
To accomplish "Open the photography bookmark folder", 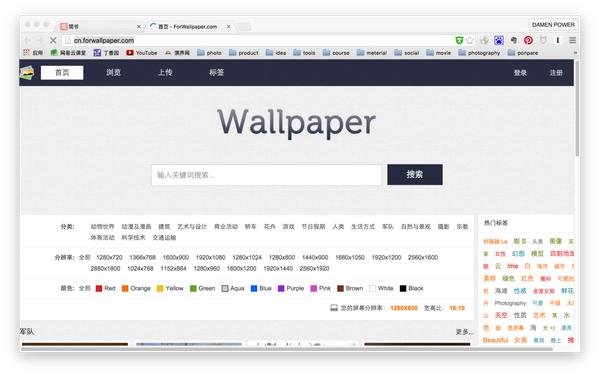I will (479, 53).
